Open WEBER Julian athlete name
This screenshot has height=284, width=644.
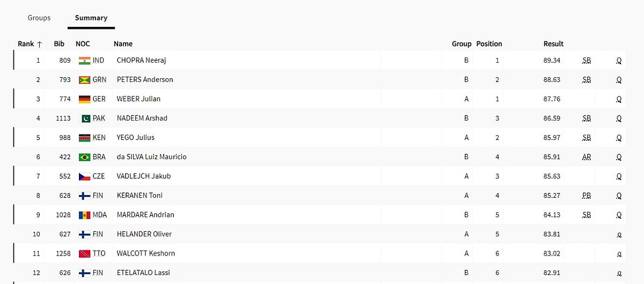point(138,99)
